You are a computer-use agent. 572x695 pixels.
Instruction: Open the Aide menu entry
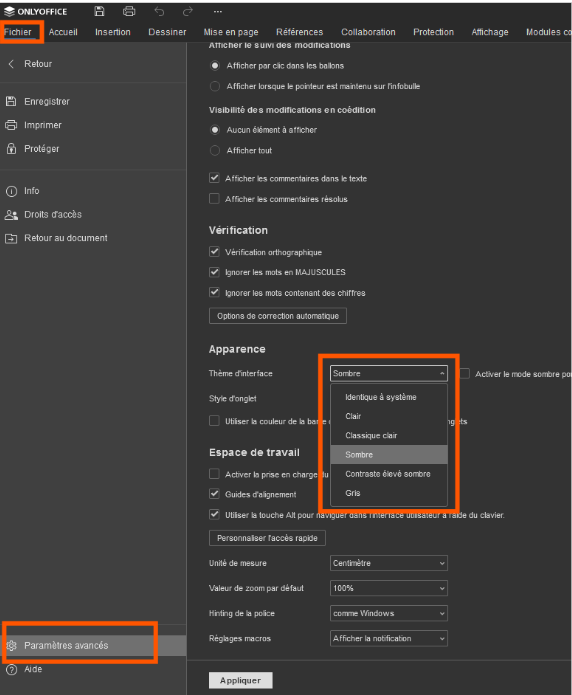point(93,669)
